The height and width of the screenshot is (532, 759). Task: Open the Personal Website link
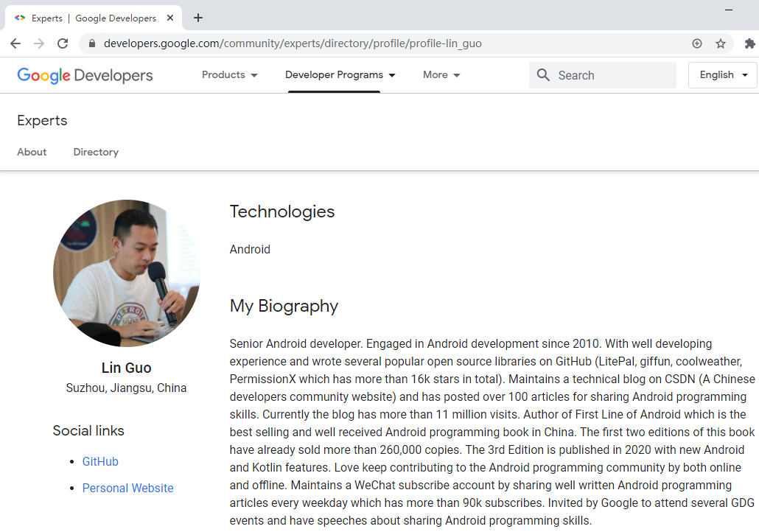(x=127, y=488)
